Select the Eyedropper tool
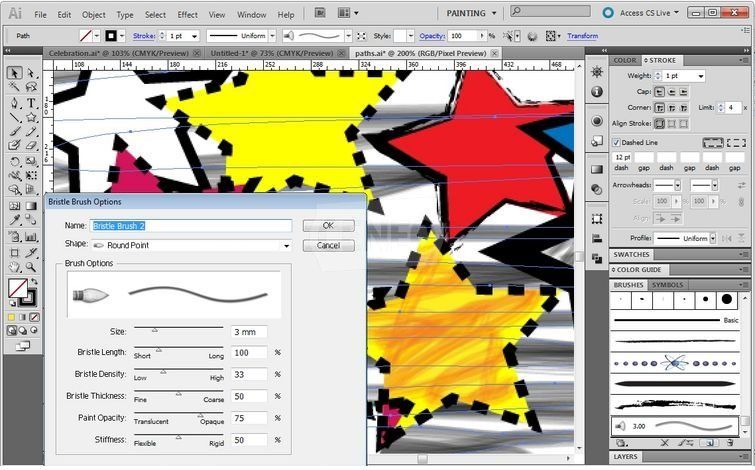755x470 pixels. pyautogui.click(x=14, y=219)
